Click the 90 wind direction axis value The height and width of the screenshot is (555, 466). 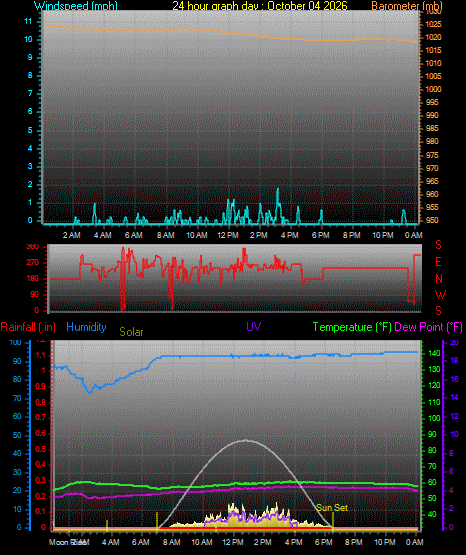[x=34, y=294]
